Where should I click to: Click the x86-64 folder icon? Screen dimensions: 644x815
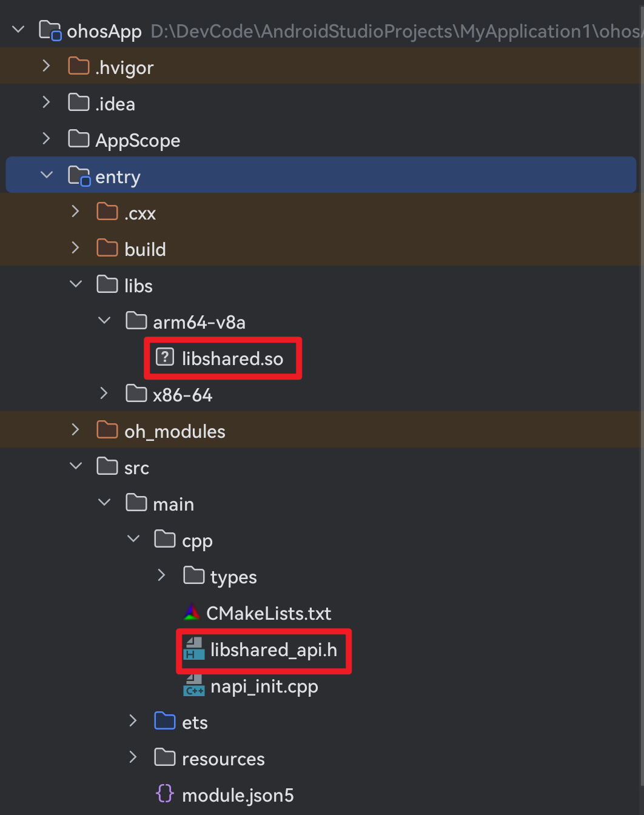point(136,393)
